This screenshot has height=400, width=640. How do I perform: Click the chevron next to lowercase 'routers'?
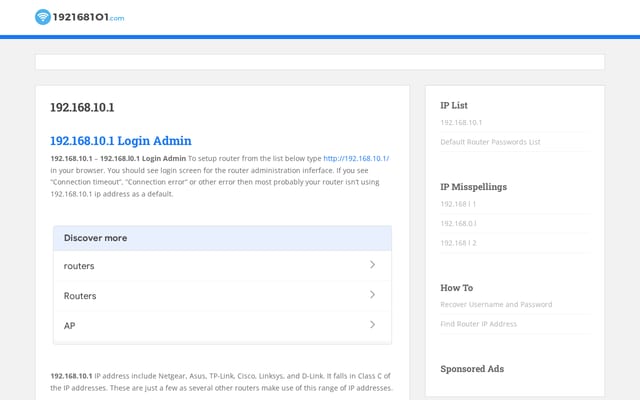(x=372, y=265)
